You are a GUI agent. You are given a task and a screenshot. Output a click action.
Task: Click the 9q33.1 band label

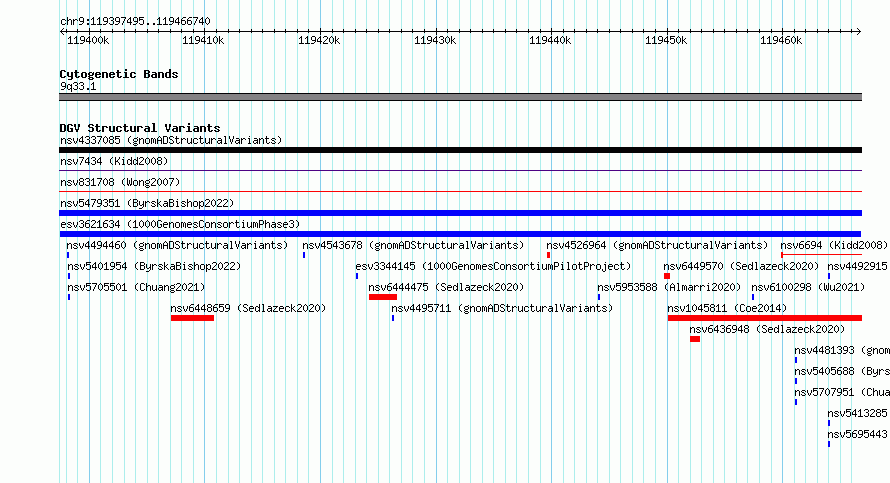[x=78, y=86]
